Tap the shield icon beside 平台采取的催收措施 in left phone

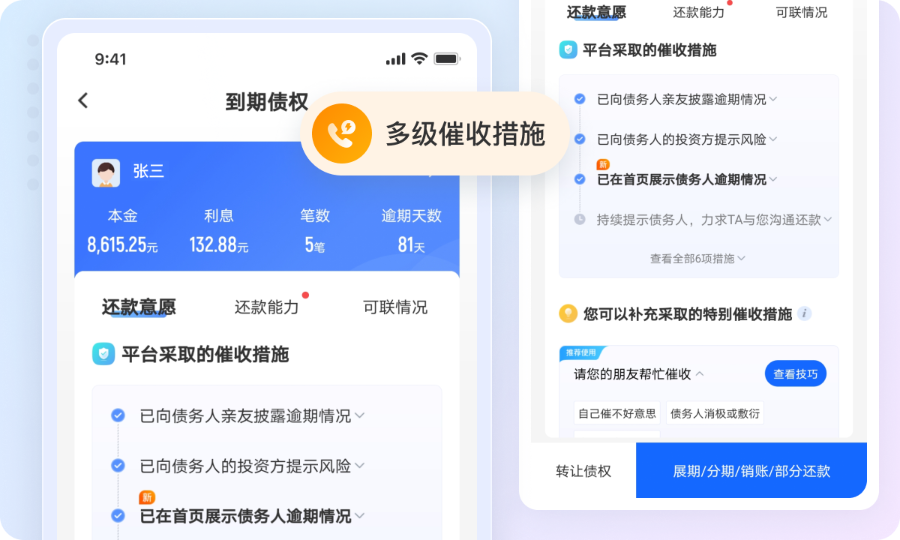click(x=104, y=354)
